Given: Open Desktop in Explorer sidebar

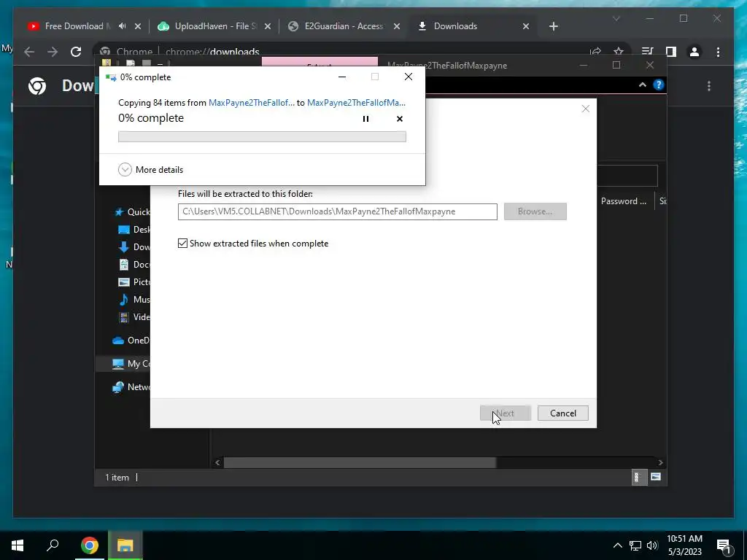Looking at the screenshot, I should (134, 230).
